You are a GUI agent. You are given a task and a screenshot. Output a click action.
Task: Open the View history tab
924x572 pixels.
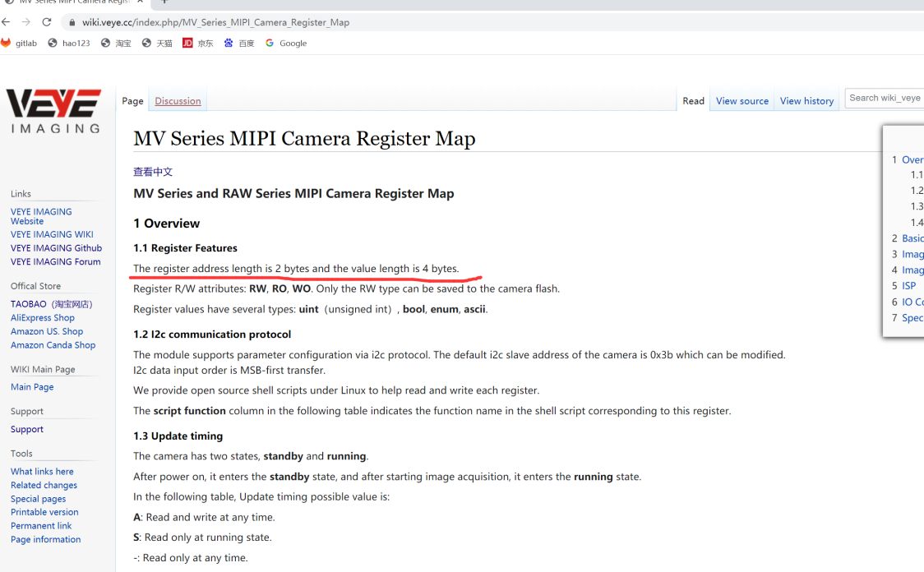pyautogui.click(x=806, y=101)
